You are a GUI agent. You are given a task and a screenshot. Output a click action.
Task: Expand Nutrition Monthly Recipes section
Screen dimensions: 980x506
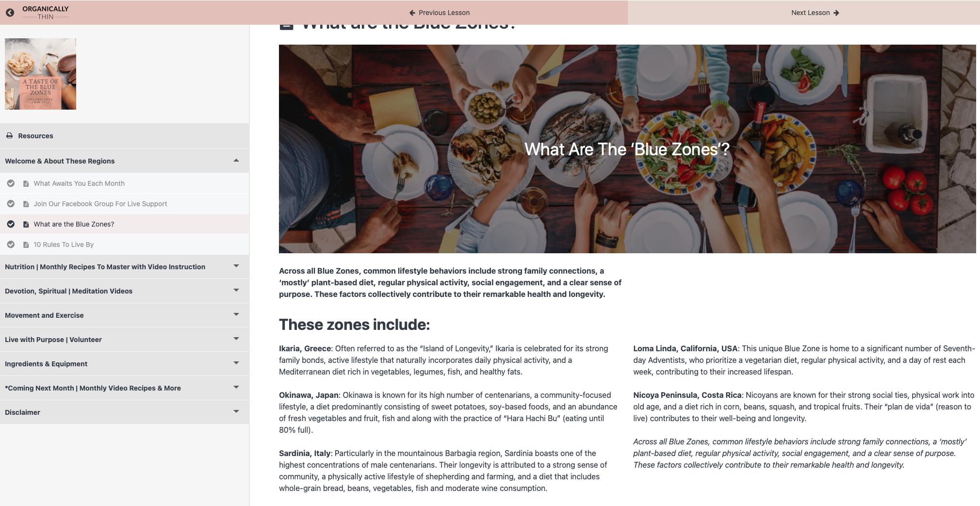125,266
